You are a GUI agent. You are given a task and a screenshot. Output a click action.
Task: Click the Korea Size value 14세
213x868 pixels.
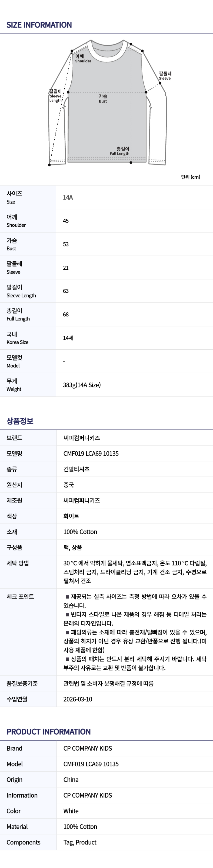coord(68,338)
